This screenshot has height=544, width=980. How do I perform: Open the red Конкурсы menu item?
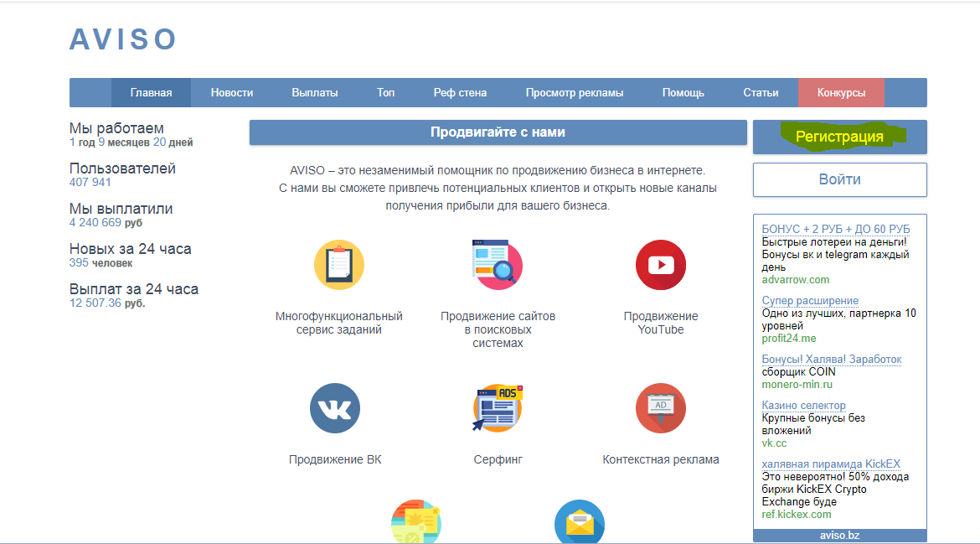(x=841, y=92)
